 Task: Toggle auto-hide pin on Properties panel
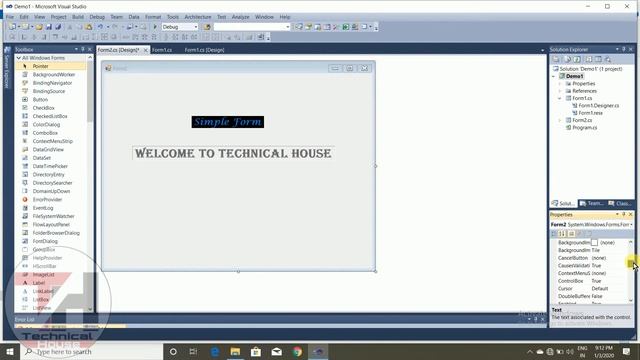624,214
